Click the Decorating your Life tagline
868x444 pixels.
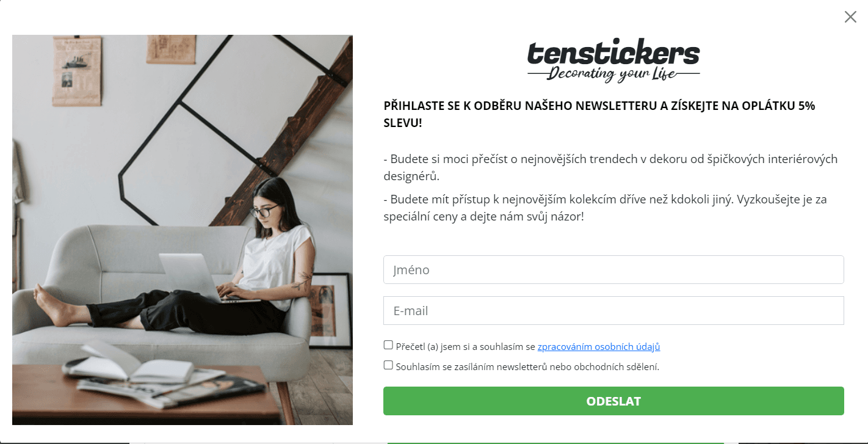613,75
